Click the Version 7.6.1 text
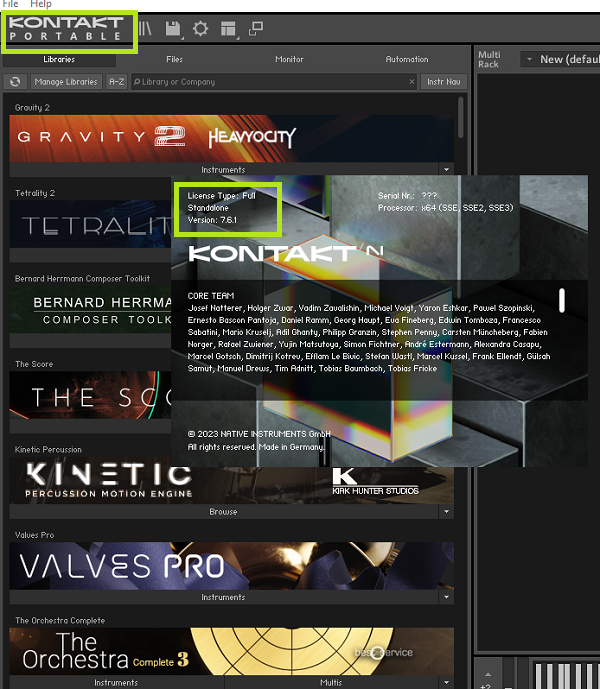 [212, 220]
